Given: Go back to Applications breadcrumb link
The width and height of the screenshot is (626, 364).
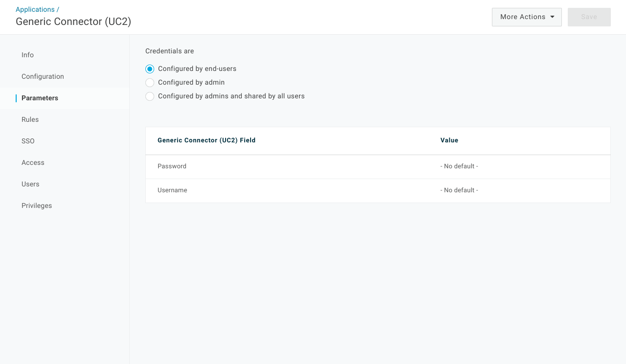Looking at the screenshot, I should point(35,9).
